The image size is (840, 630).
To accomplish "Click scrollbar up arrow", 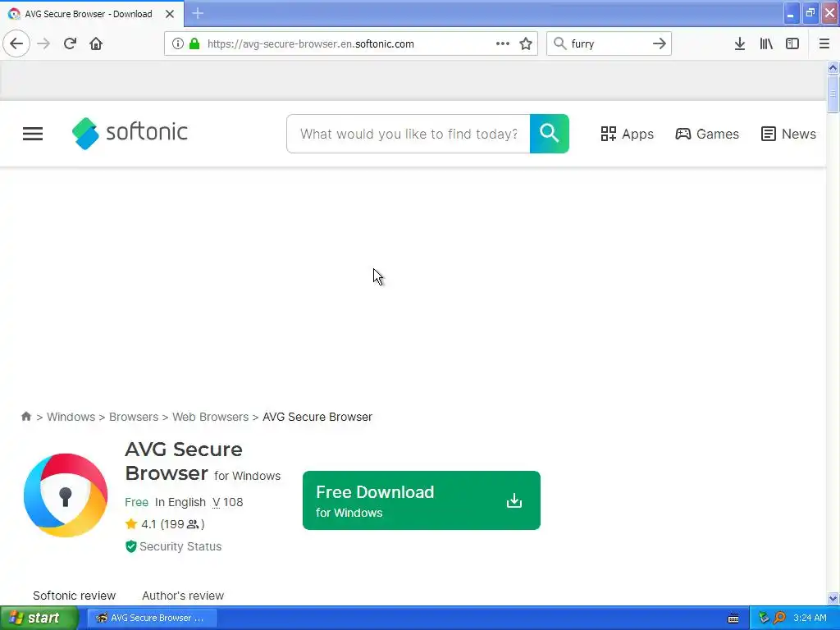I will (833, 67).
